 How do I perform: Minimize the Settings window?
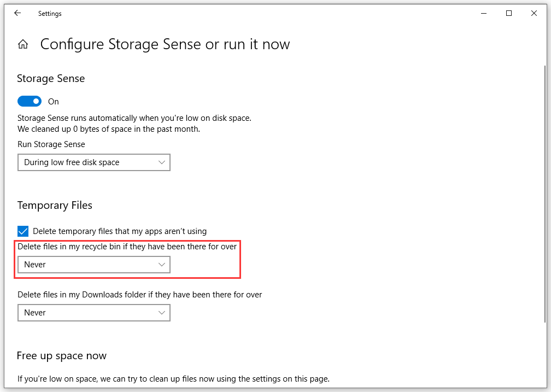[x=484, y=13]
